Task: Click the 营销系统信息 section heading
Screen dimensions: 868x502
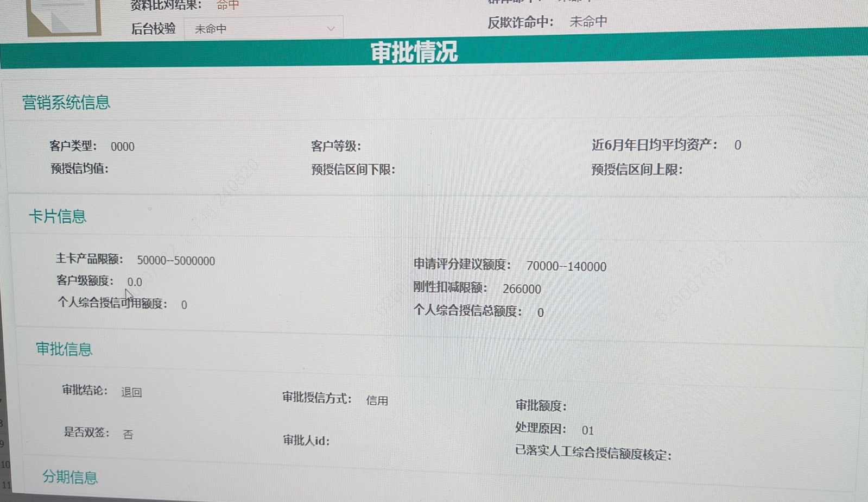Action: pyautogui.click(x=66, y=102)
